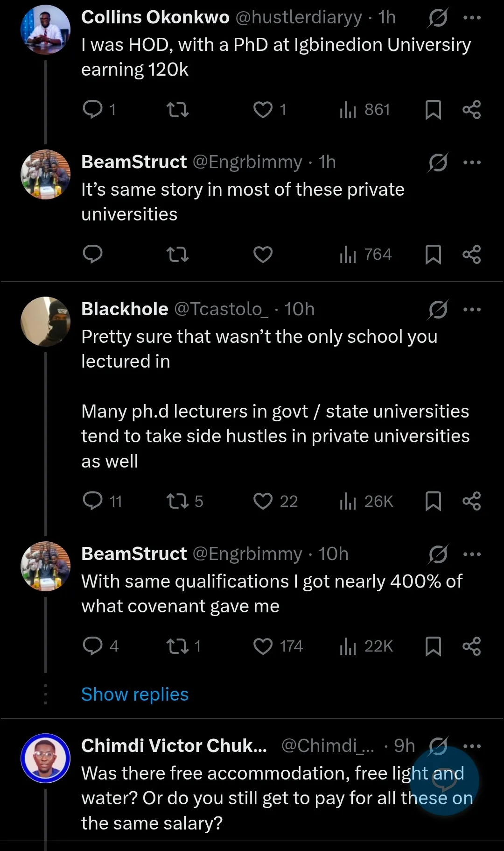The height and width of the screenshot is (851, 504).
Task: Open more options on BeamStruct's covenant tweet
Action: 472,554
